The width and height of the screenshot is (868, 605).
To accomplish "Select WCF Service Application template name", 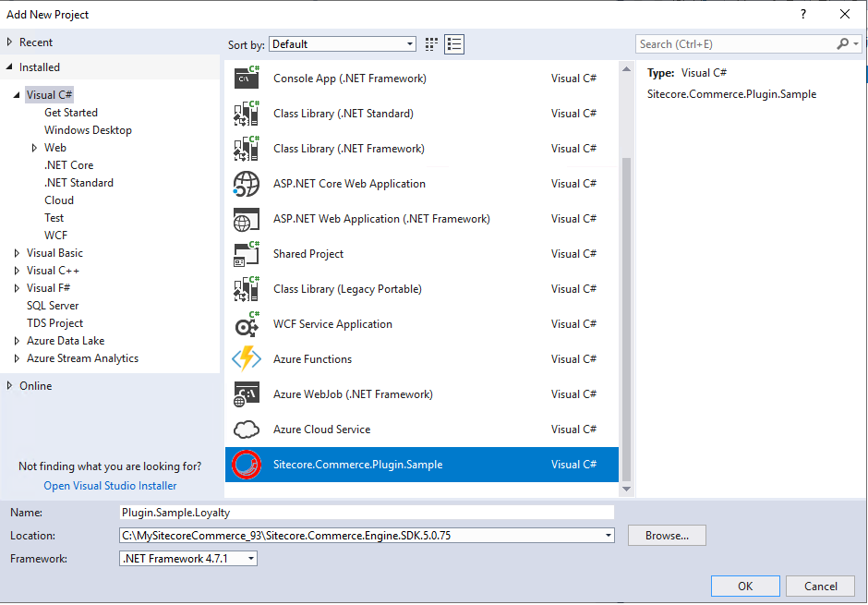I will (x=332, y=324).
